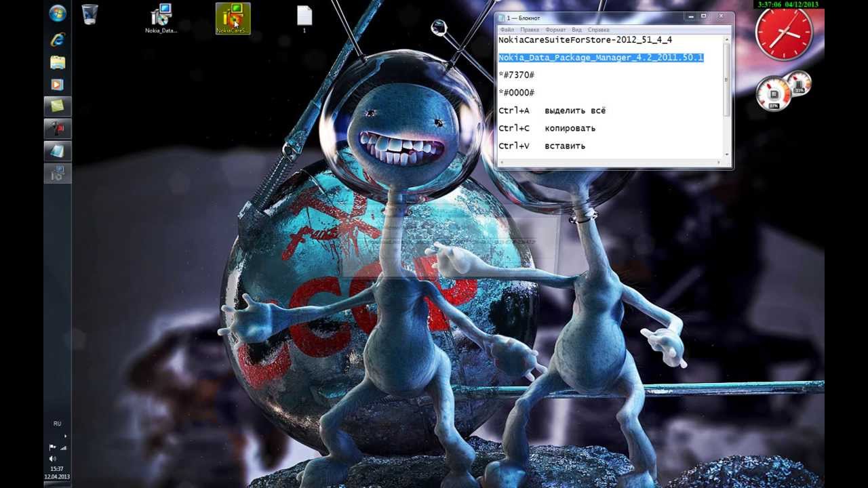Close the Notepad window
The width and height of the screenshot is (868, 488).
(720, 16)
